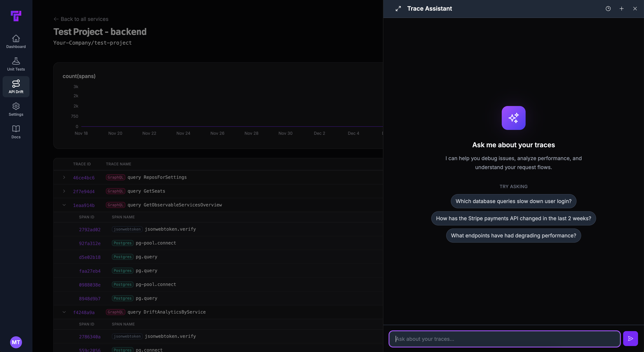The image size is (644, 352).
Task: Click the app logo at top left
Action: pyautogui.click(x=16, y=16)
